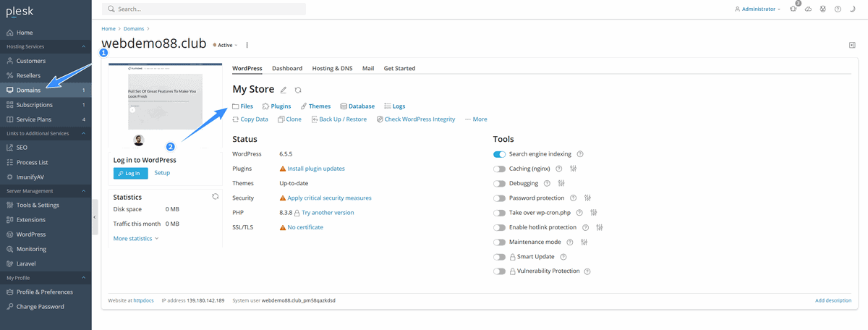Switch to dark mode with moon icon

point(853,9)
